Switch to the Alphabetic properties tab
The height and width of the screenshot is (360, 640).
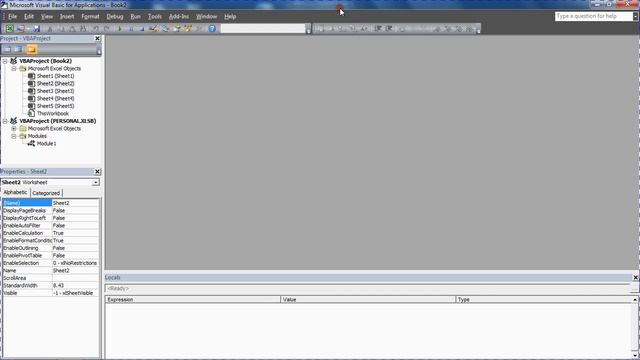(x=16, y=192)
